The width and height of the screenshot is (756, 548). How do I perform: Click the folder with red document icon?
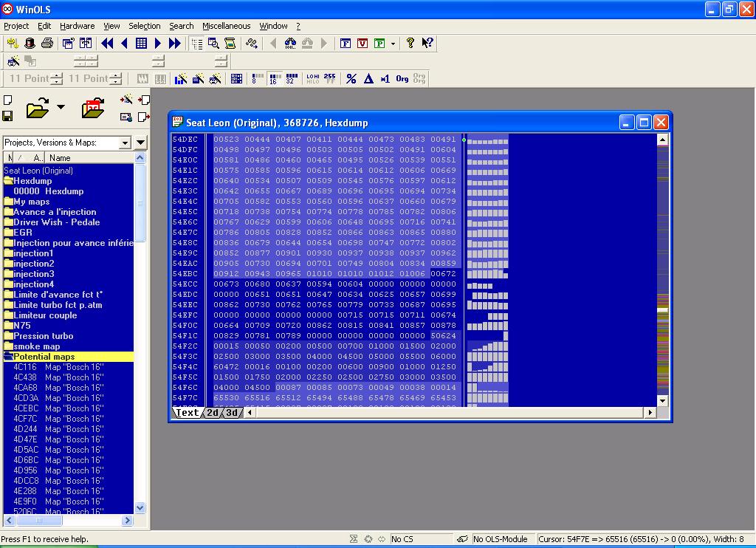(x=93, y=108)
